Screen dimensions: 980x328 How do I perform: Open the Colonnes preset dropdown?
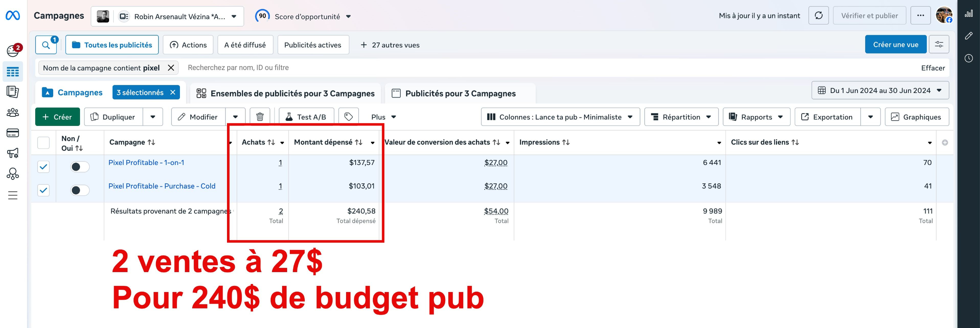560,117
